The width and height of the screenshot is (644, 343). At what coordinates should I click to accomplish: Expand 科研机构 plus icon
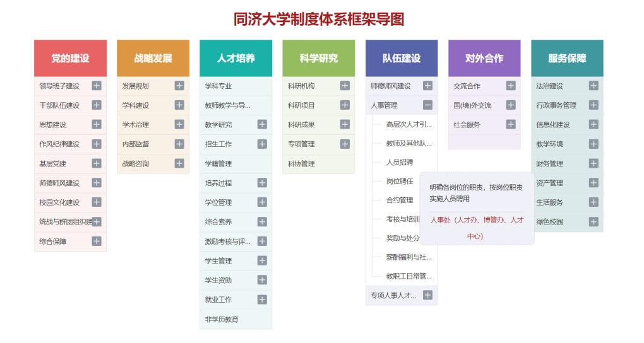pyautogui.click(x=345, y=85)
